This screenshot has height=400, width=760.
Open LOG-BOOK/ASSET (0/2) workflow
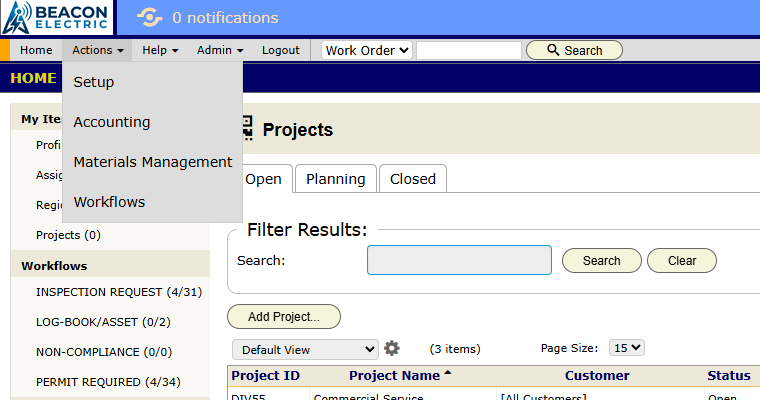tap(103, 322)
